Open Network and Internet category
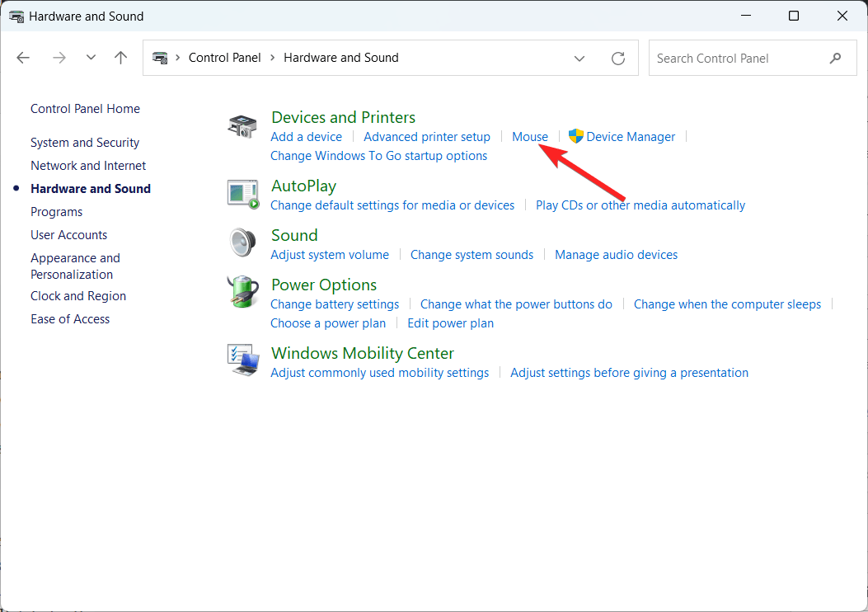 pos(88,166)
